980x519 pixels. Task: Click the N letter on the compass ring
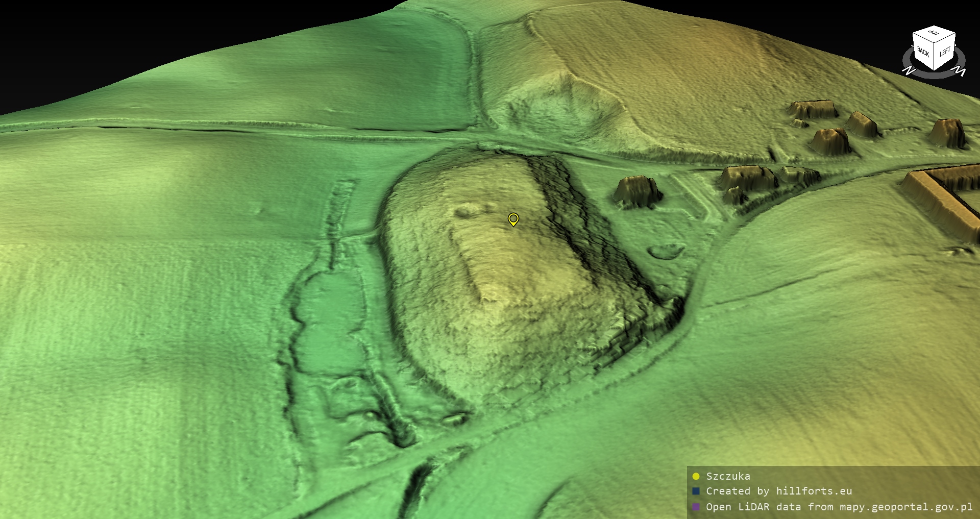coord(908,70)
